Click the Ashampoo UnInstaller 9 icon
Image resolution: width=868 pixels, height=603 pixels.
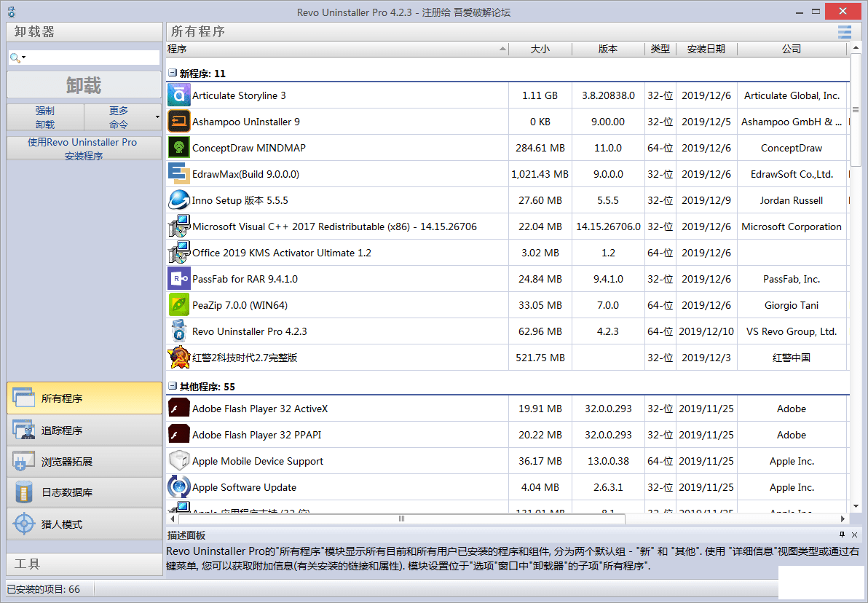(179, 122)
